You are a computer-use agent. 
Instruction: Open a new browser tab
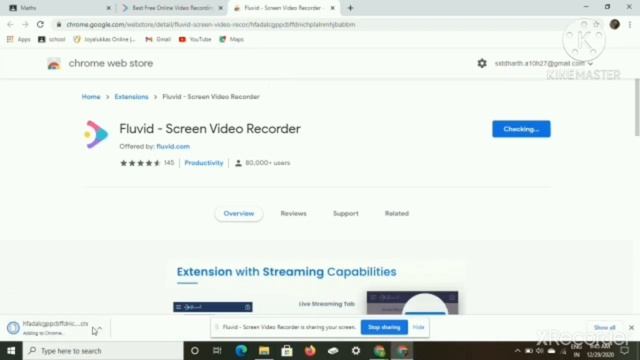click(x=350, y=8)
